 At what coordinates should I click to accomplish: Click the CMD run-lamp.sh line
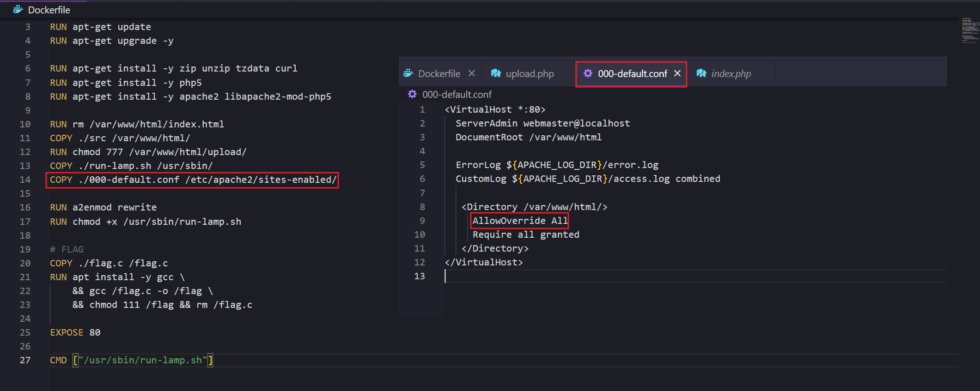click(132, 361)
